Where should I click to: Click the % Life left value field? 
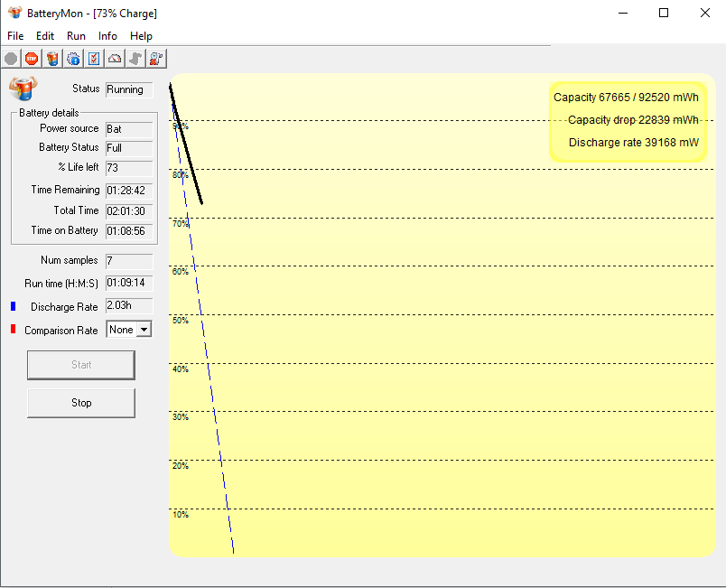click(x=129, y=168)
